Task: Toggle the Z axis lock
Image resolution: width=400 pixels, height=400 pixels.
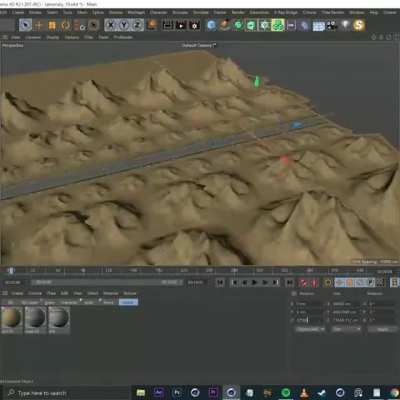Action: (137, 25)
